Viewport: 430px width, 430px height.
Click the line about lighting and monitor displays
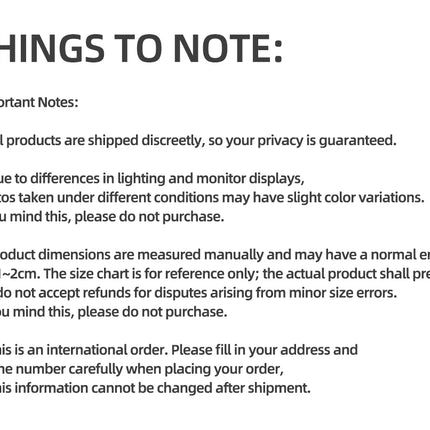coord(152,178)
